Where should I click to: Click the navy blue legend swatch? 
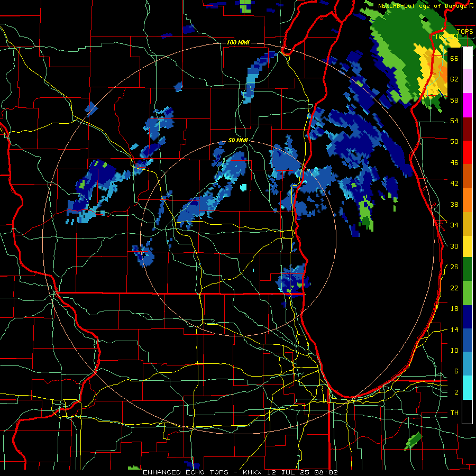point(467,317)
